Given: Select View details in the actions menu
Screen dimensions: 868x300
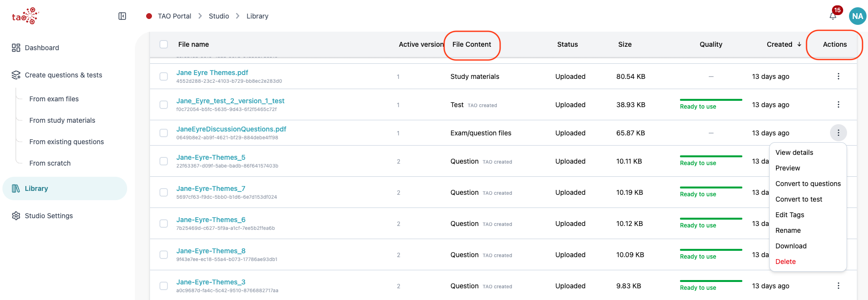Looking at the screenshot, I should (794, 152).
